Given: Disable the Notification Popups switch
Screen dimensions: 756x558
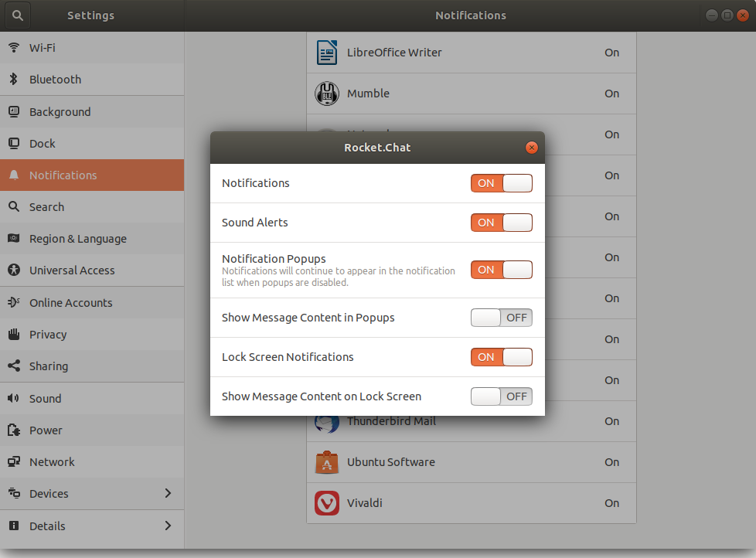Looking at the screenshot, I should tap(502, 270).
